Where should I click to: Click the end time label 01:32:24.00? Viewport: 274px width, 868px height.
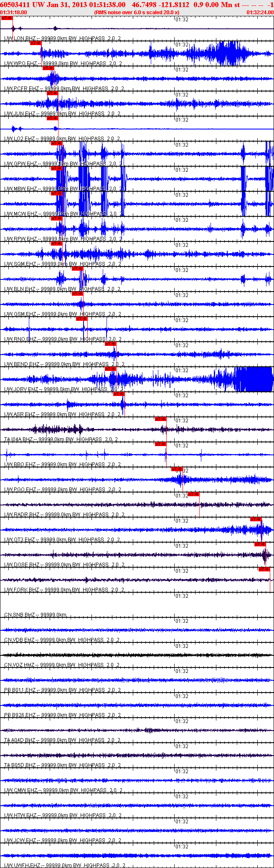(260, 13)
